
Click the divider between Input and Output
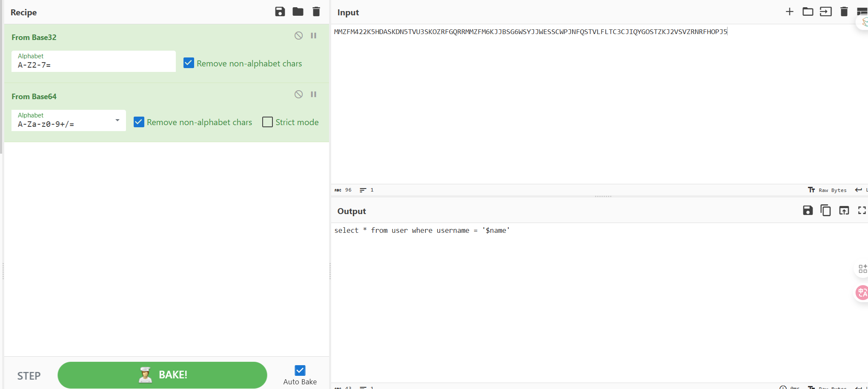tap(603, 196)
